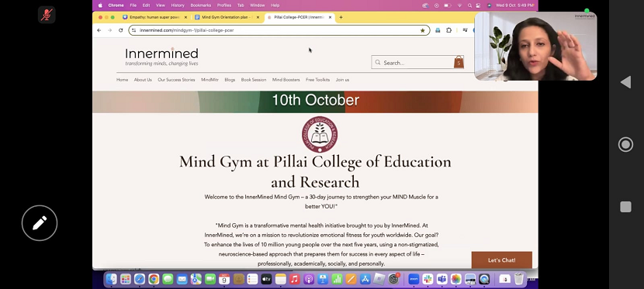Open the Chrome menu in menu bar
Viewport: 644px width, 289px height.
click(116, 5)
